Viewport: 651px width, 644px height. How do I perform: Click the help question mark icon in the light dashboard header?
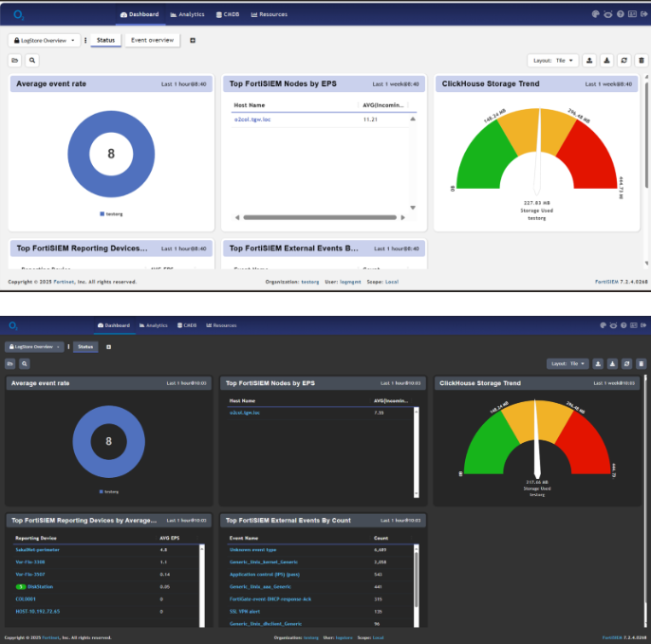[621, 14]
